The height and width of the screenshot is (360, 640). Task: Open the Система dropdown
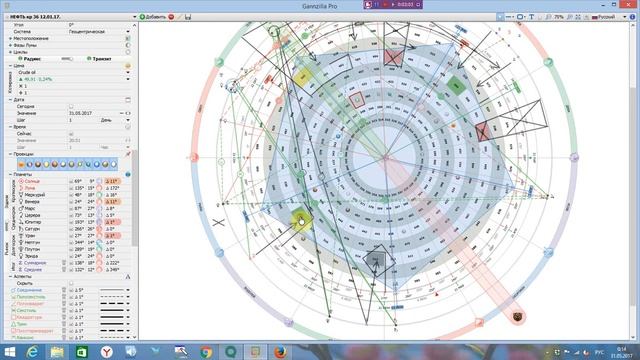coord(128,31)
